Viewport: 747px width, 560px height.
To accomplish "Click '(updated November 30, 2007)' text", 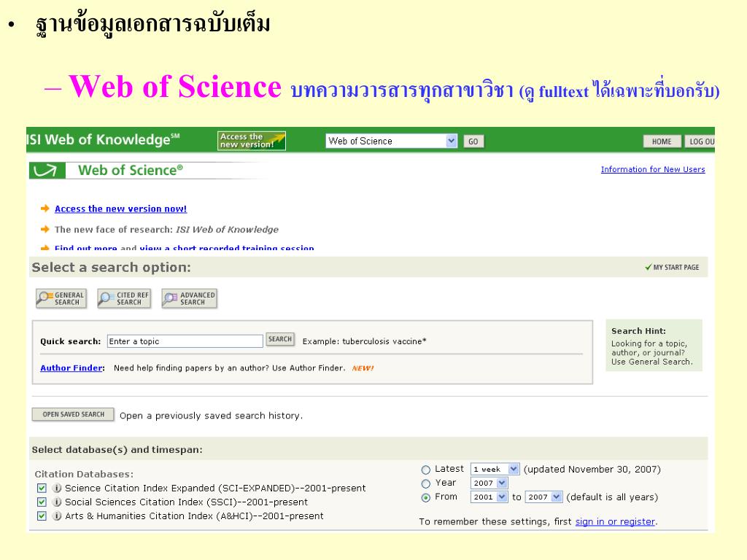I will (592, 470).
